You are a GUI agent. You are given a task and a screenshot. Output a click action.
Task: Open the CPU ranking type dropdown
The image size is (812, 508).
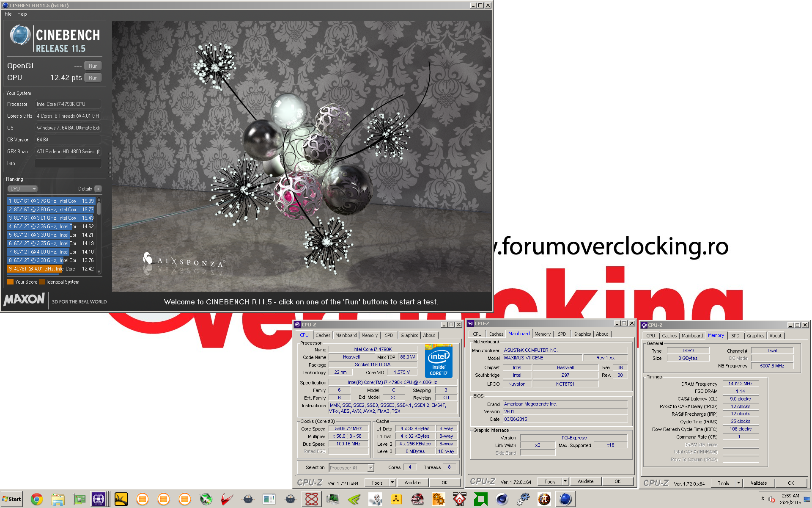[x=22, y=189]
